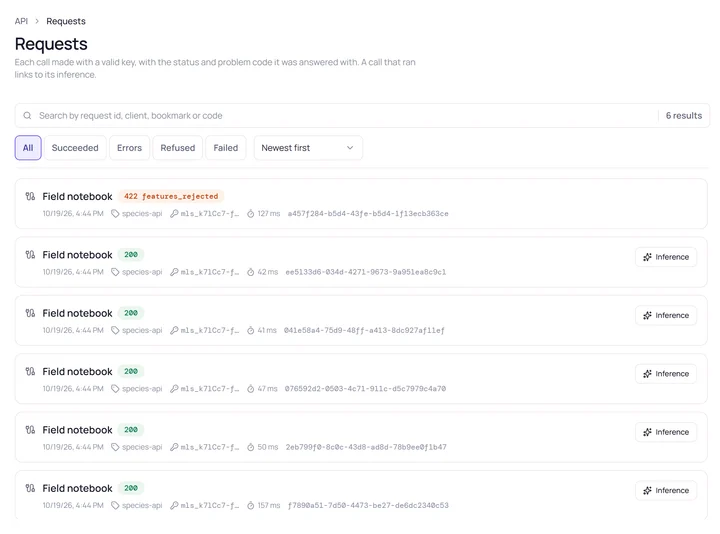720x534 pixels.
Task: Click the Requests page heading
Action: [51, 44]
